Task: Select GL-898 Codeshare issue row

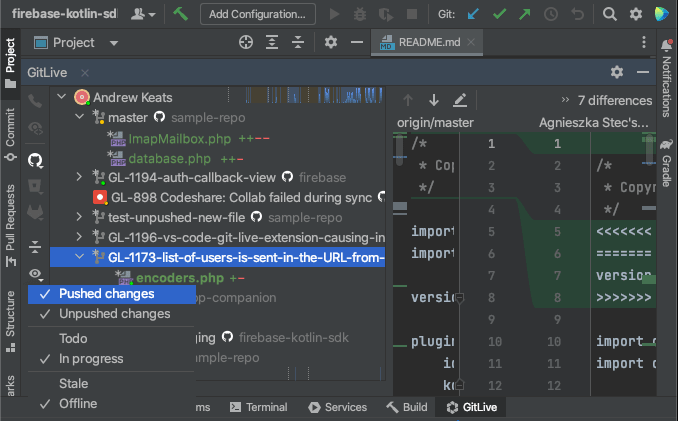Action: 238,198
